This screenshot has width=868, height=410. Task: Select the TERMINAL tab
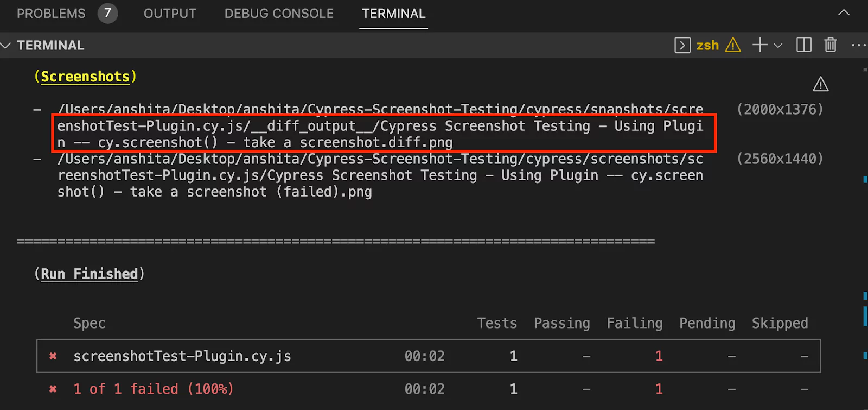394,14
